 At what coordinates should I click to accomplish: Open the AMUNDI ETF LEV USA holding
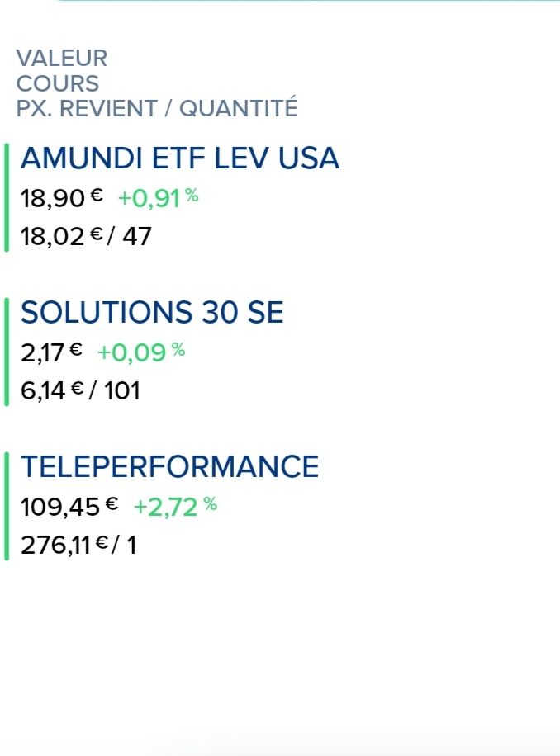[179, 158]
